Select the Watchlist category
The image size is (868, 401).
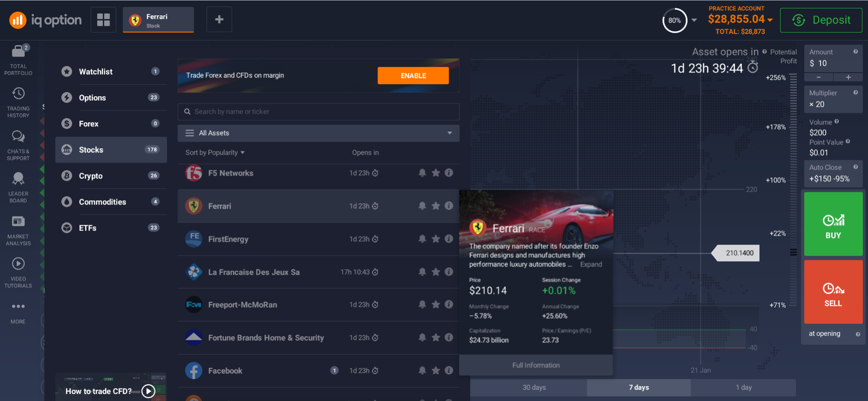111,72
